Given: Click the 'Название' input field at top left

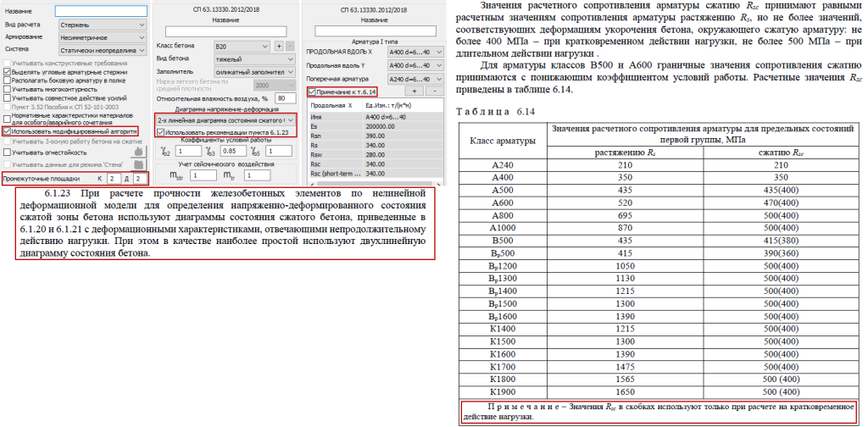Looking at the screenshot, I should tap(101, 10).
